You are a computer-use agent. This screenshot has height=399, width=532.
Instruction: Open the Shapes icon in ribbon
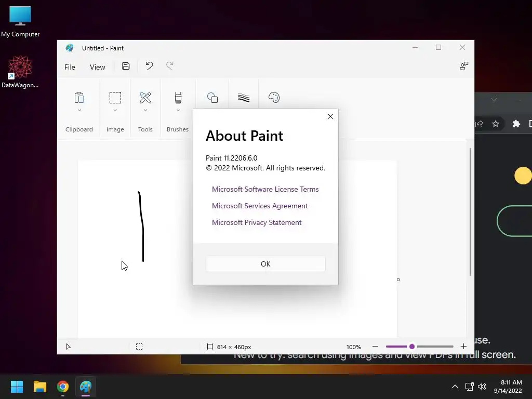(212, 98)
